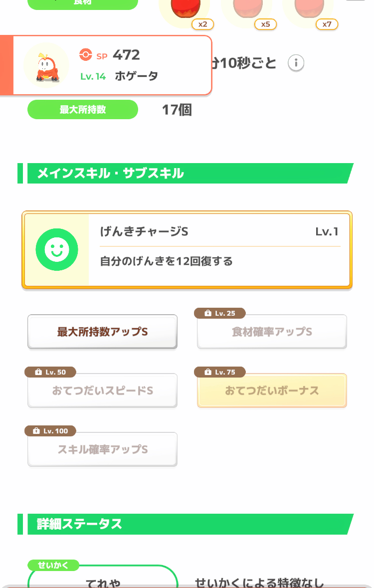The width and height of the screenshot is (374, 588).
Task: Tap the red Poké Ball SP icon
Action: pyautogui.click(x=86, y=54)
